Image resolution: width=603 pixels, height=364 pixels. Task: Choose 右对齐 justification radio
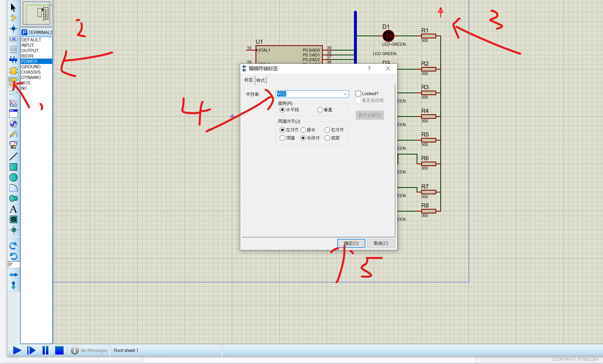tap(327, 130)
